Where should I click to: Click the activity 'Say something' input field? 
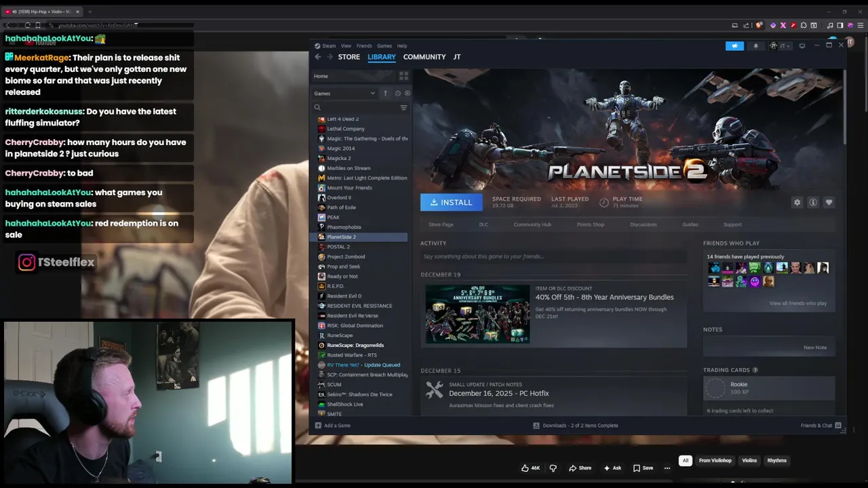tap(553, 256)
